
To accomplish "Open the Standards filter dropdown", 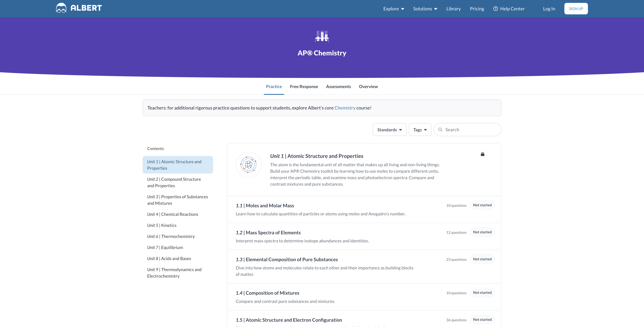I will pos(389,130).
